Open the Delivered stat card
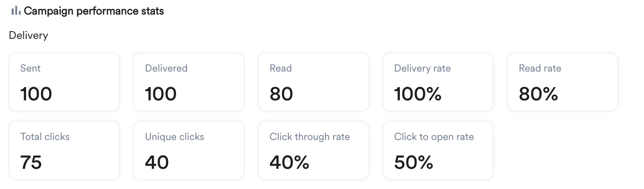Screen dimensions: 644x189 click(x=189, y=82)
